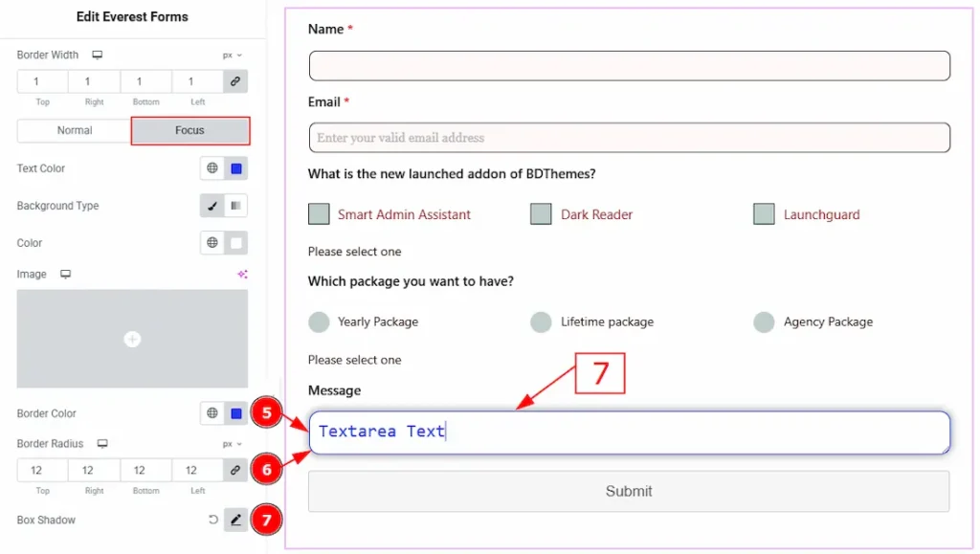Reset Box Shadow with the revert icon
Image resolution: width=980 pixels, height=554 pixels.
coord(212,521)
